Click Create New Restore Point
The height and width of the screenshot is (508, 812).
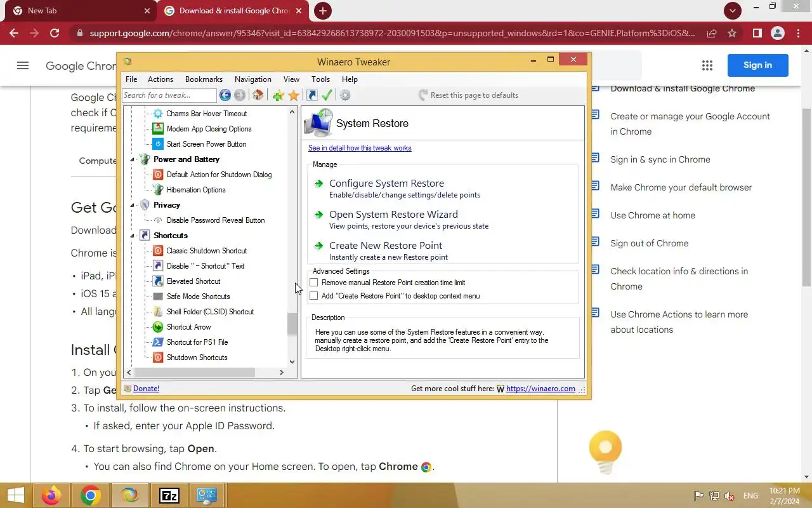click(386, 246)
